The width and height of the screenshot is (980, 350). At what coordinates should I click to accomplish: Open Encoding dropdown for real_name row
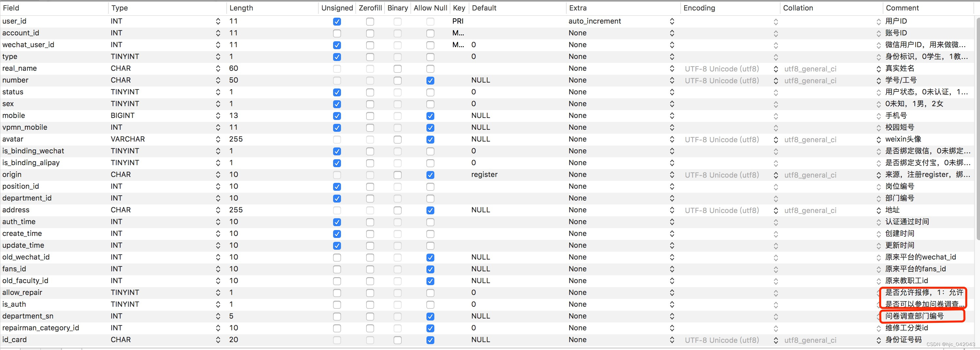[x=776, y=69]
